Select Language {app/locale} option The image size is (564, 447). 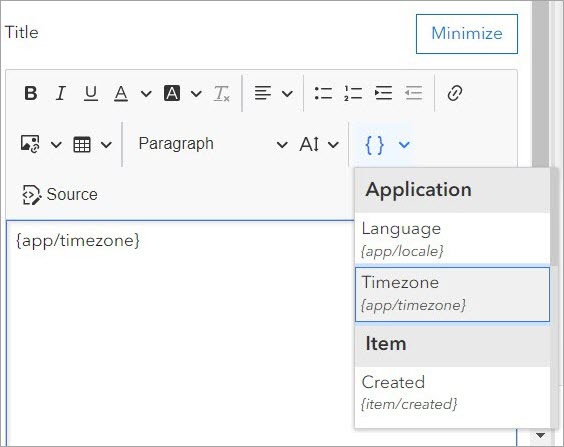pyautogui.click(x=452, y=240)
